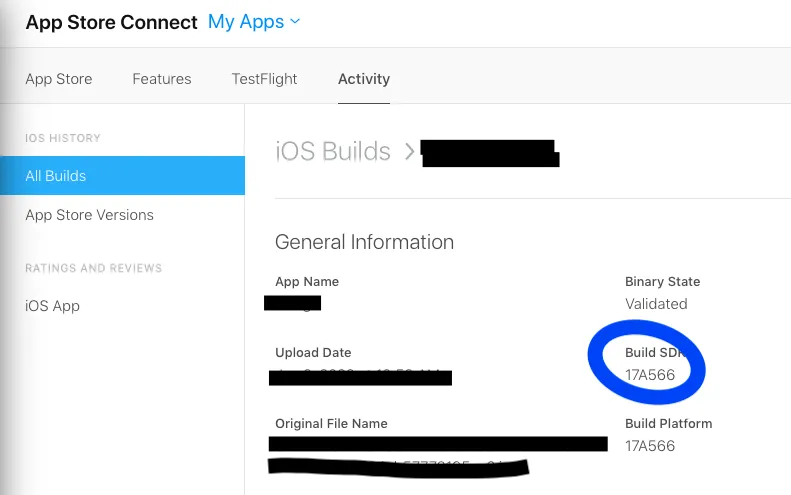Navigate back via iOS Builds breadcrumb

[x=333, y=151]
